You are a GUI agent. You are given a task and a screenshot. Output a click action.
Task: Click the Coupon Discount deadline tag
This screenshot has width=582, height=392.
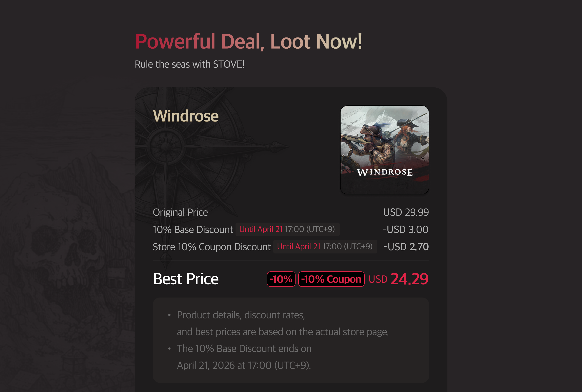point(325,246)
